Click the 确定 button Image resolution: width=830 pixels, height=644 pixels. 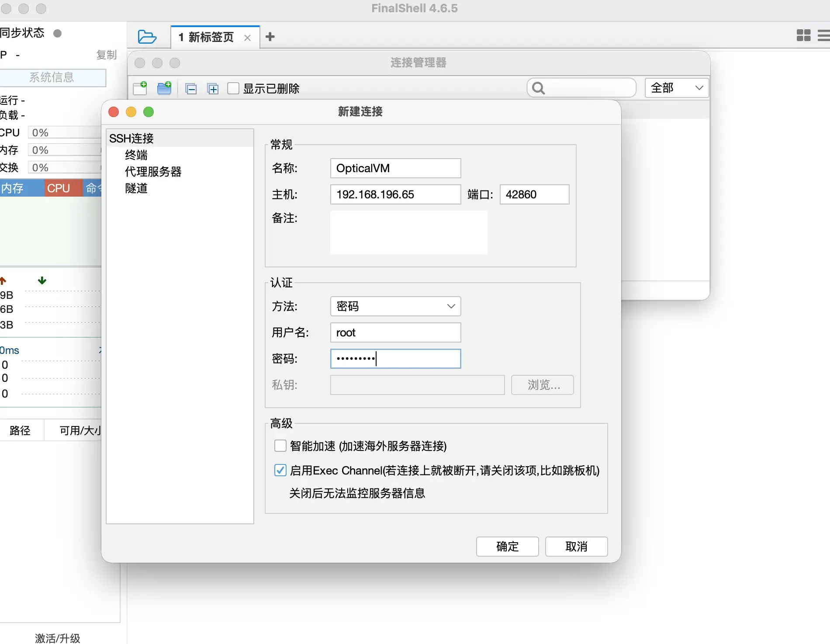point(507,547)
